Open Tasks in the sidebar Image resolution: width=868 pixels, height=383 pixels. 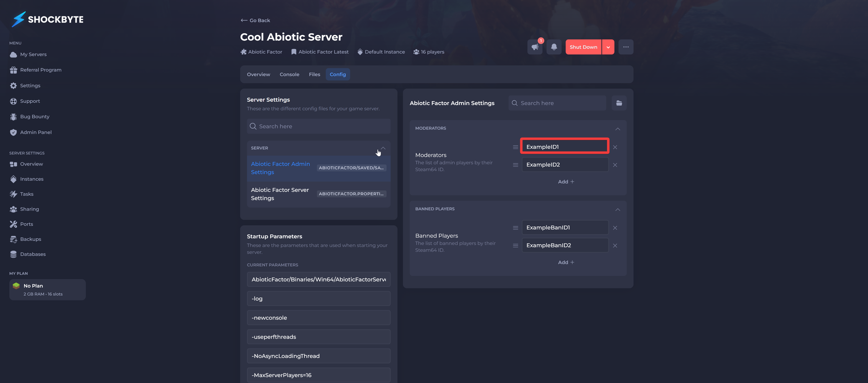click(x=22, y=194)
